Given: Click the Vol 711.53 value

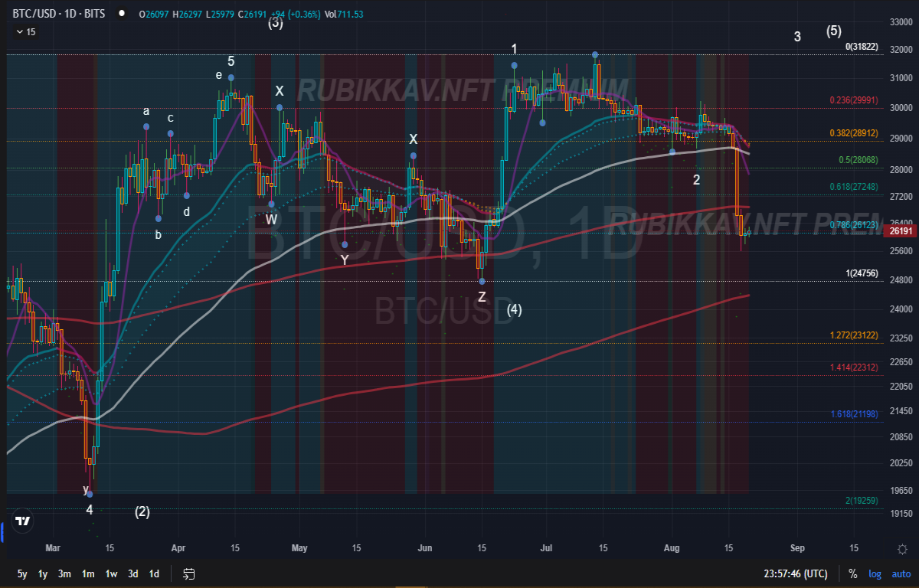Looking at the screenshot, I should 344,14.
